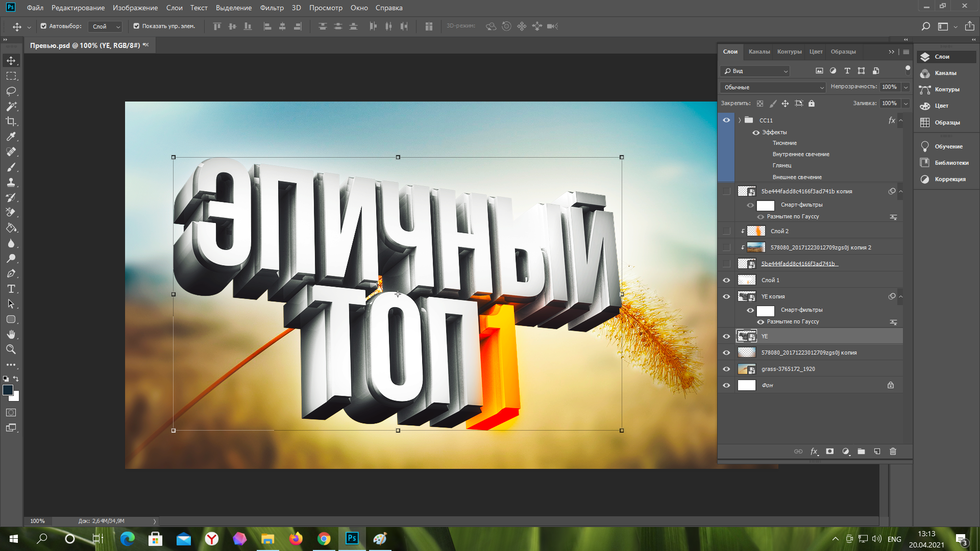Viewport: 980px width, 551px height.
Task: Toggle Quick Mask mode
Action: (11, 413)
